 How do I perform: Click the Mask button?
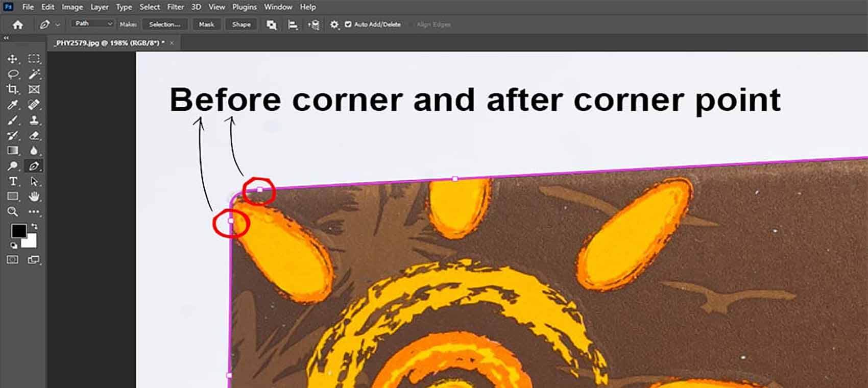[x=206, y=24]
